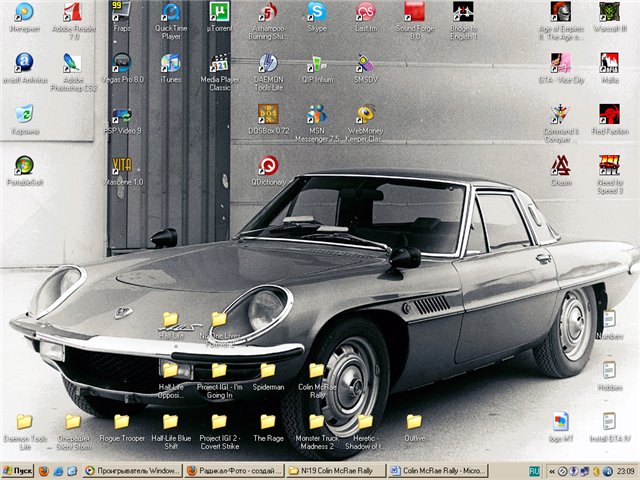Launch Sound Forge 8.0 shortcut
Screen dimensions: 640x480
414,13
